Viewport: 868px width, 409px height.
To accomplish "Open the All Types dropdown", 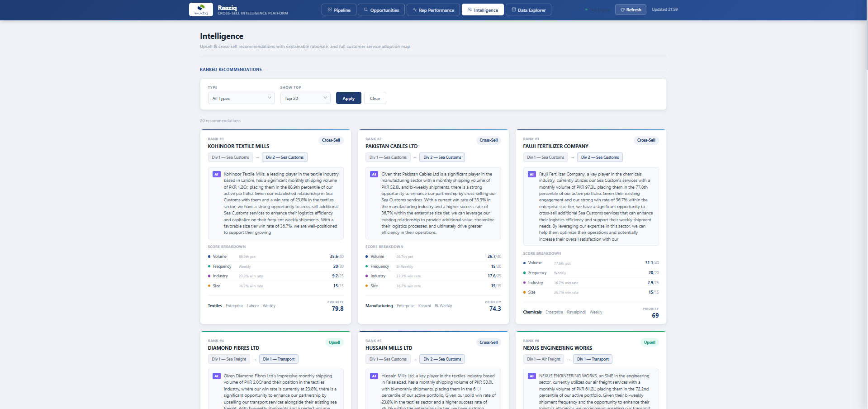I will 241,98.
